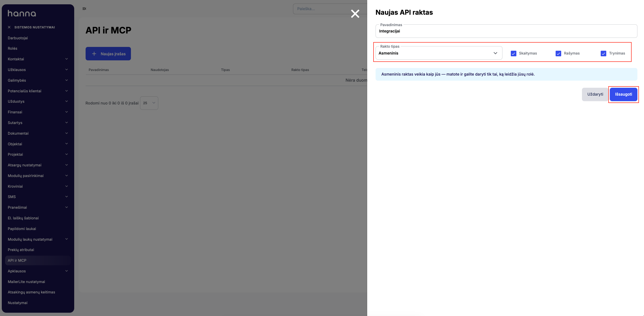Screen dimensions: 644x316
Task: Click the Asmeninis raktas info message
Action: pos(506,74)
